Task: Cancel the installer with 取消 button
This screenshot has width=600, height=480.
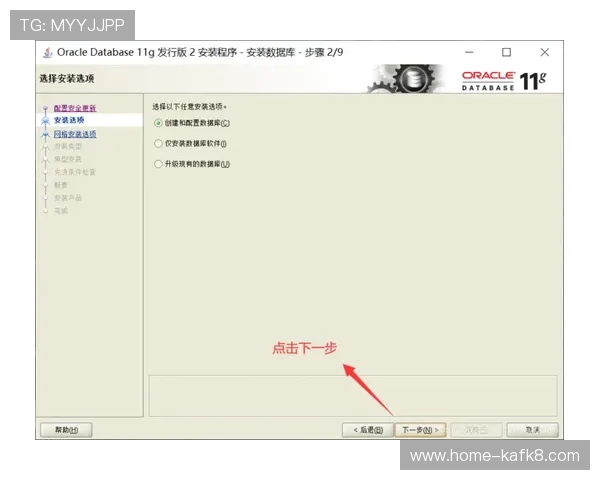Action: coord(532,430)
